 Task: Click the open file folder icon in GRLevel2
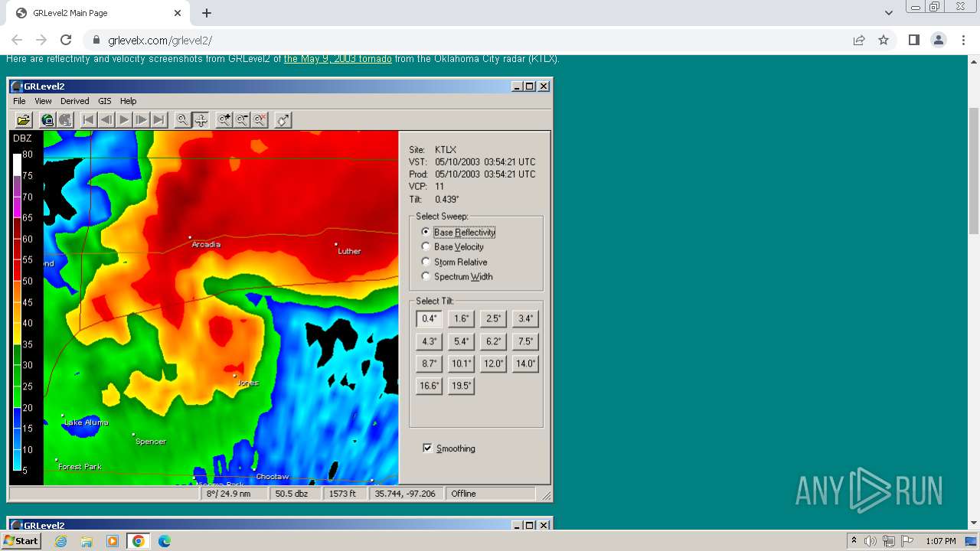pos(24,119)
